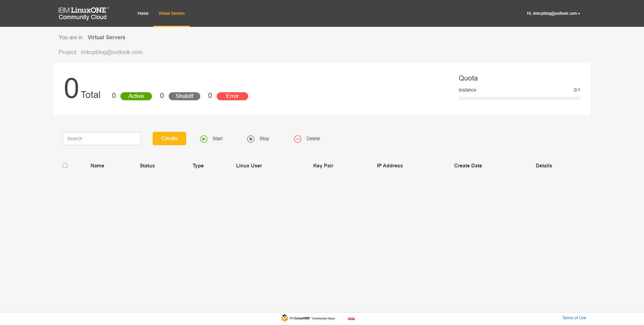Hit the red Delete minus icon
The image size is (644, 325).
pos(298,139)
